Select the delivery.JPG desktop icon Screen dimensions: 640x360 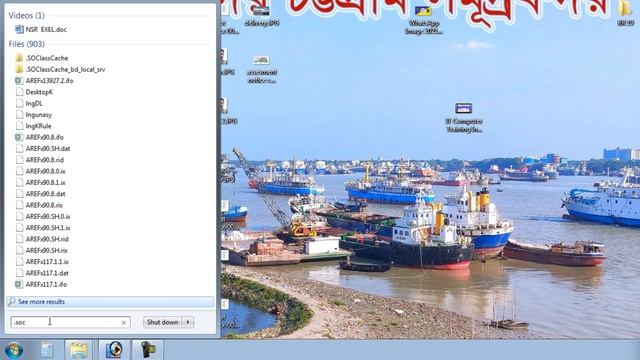click(262, 16)
